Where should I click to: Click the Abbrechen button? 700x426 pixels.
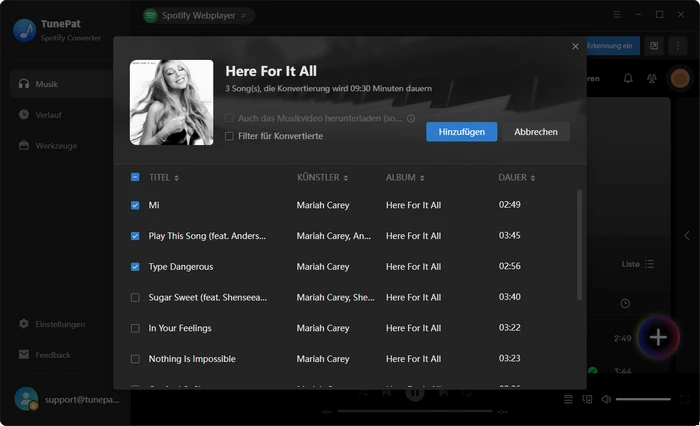pos(536,132)
